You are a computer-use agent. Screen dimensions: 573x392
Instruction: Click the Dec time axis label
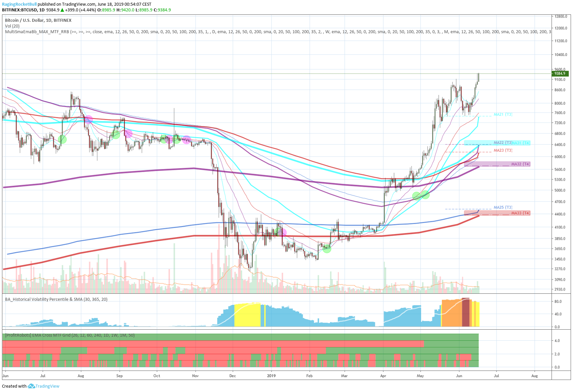point(233,376)
